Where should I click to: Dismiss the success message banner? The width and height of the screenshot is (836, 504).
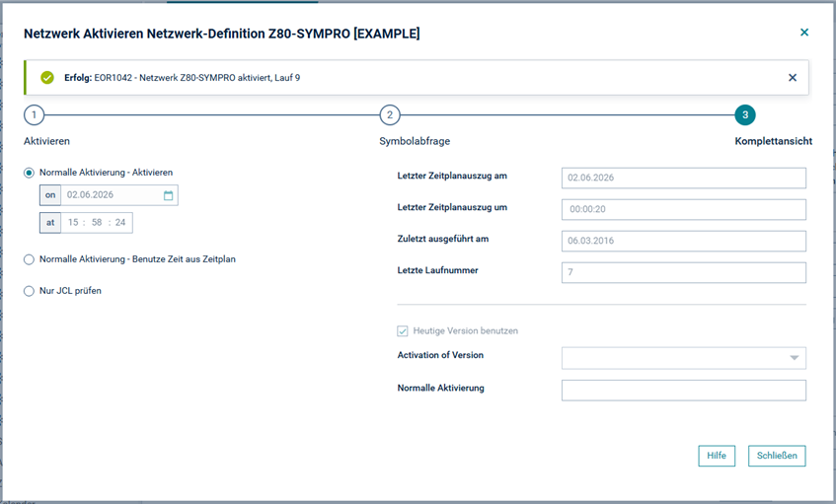coord(793,78)
